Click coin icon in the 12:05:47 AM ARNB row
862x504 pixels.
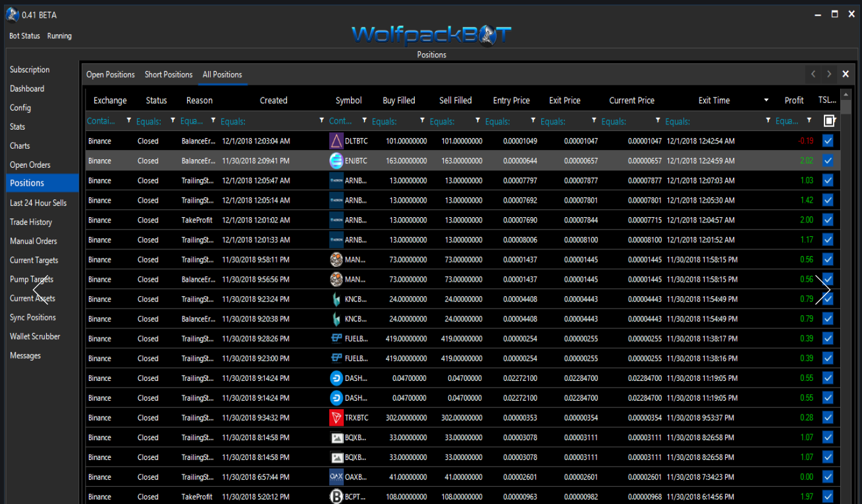point(336,180)
